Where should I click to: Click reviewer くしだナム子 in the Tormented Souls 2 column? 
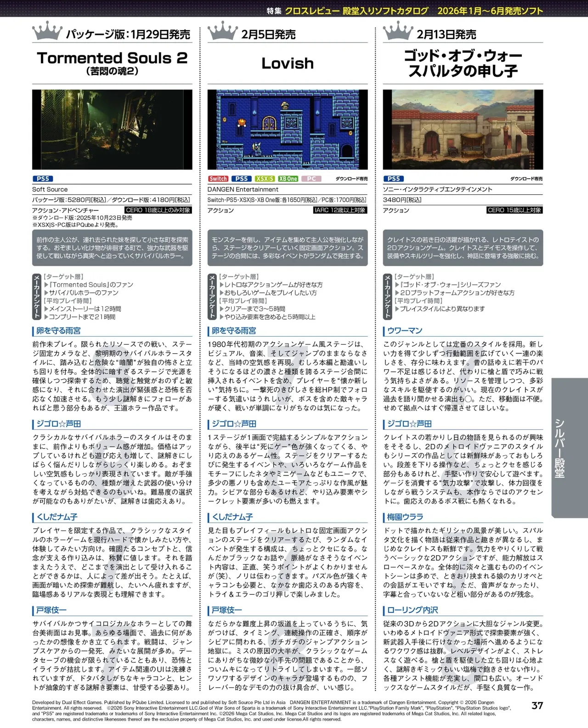pos(57,517)
